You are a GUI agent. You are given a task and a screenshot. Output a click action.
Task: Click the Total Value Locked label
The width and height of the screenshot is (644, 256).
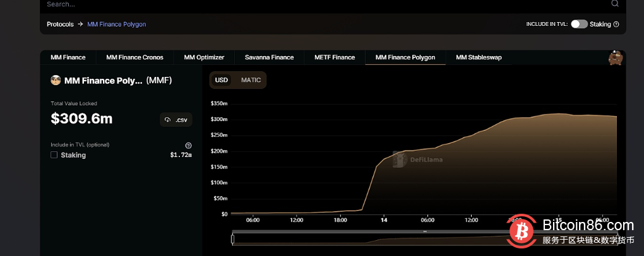coord(74,104)
